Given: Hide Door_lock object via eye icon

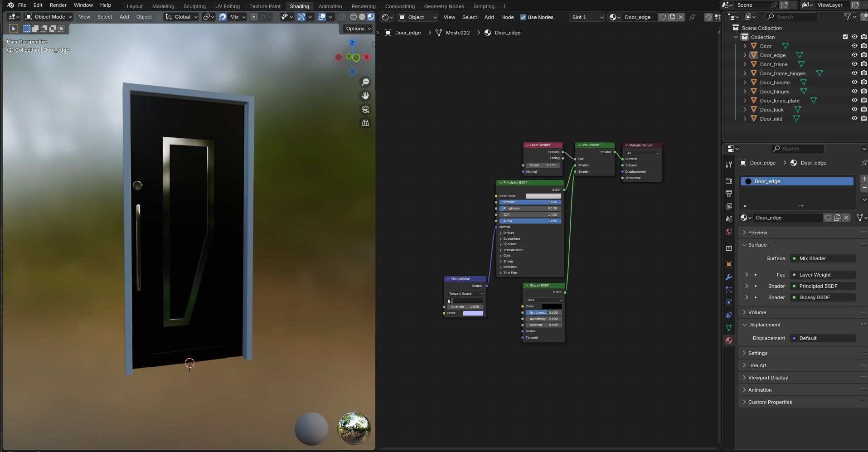Looking at the screenshot, I should coord(854,109).
